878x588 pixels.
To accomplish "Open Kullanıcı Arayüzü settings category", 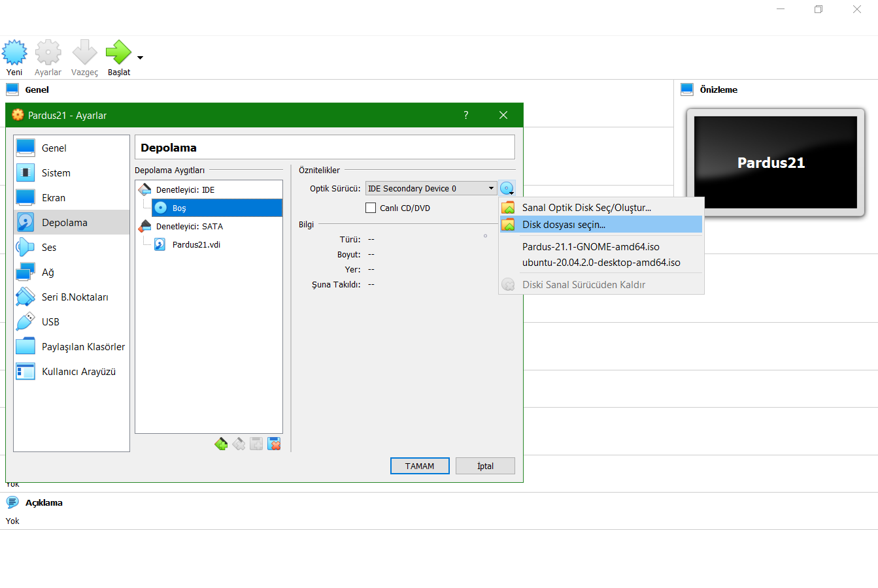I will click(x=72, y=372).
